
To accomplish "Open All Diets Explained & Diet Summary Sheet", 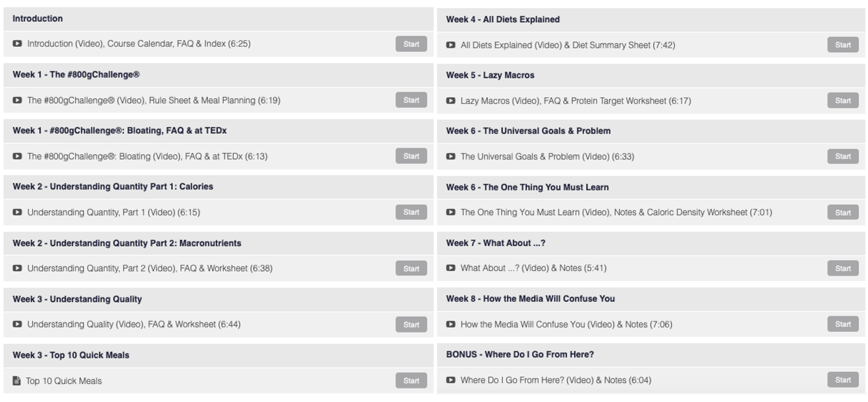I will pos(568,45).
